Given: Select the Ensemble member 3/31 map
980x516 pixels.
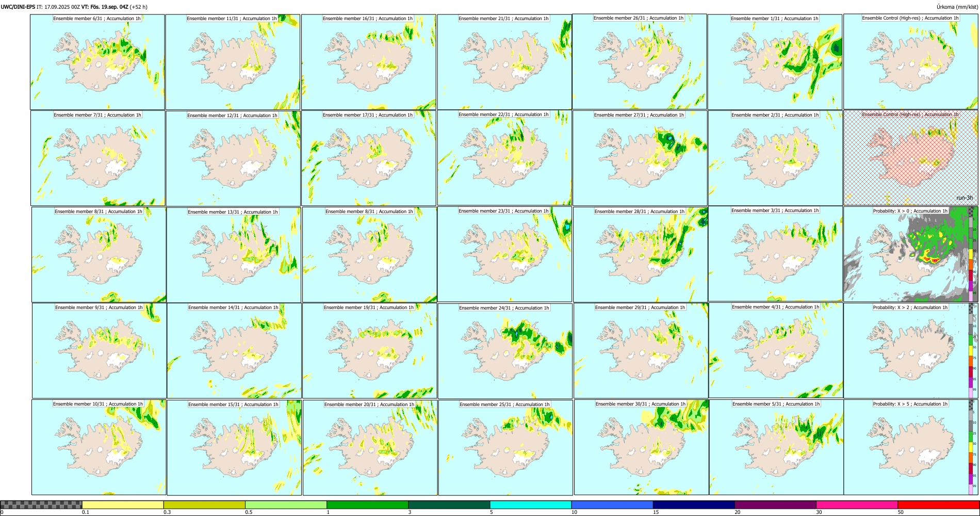Looking at the screenshot, I should pos(776,254).
